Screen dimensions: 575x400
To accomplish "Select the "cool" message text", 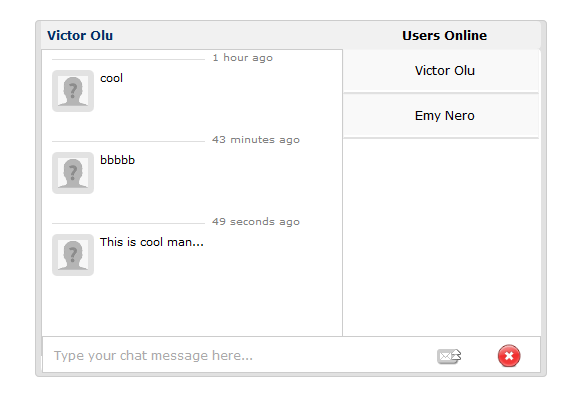I will pos(111,78).
